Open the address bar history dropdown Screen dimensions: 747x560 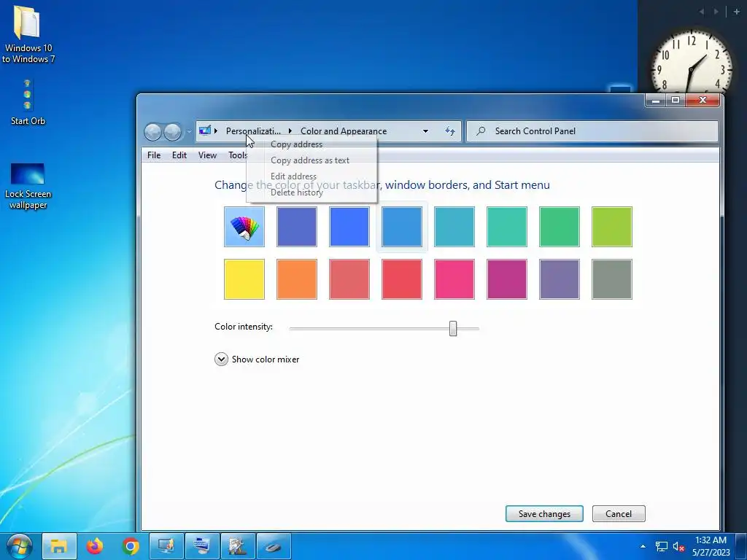(425, 131)
